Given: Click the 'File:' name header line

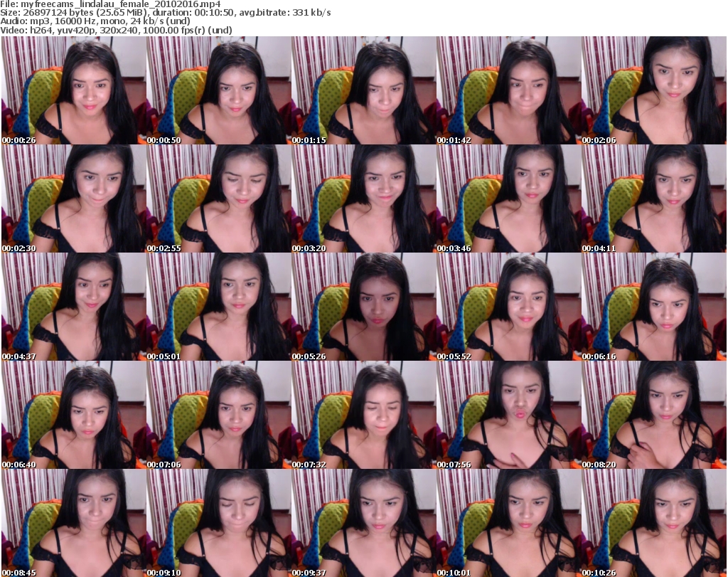Looking at the screenshot, I should click(x=110, y=4).
